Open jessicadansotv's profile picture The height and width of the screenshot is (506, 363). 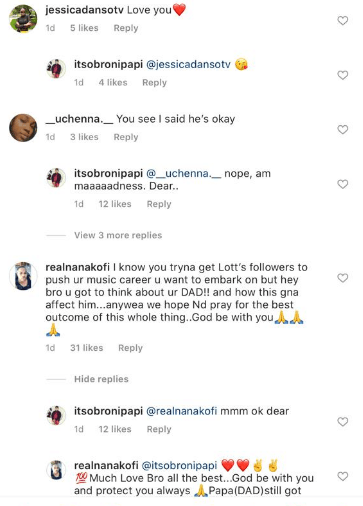point(23,19)
